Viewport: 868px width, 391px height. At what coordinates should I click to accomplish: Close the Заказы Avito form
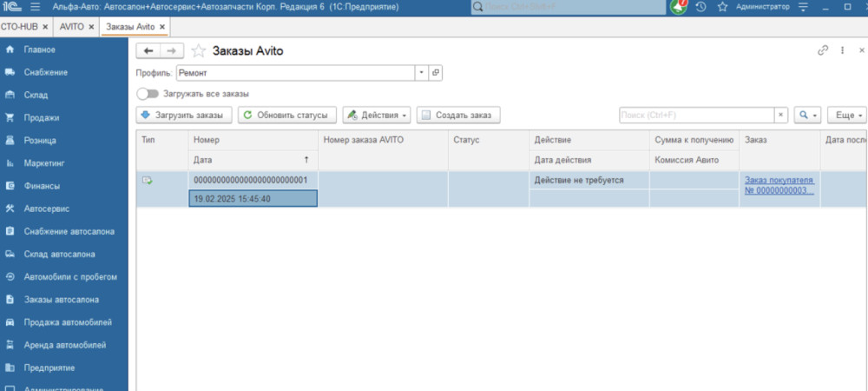tap(861, 50)
